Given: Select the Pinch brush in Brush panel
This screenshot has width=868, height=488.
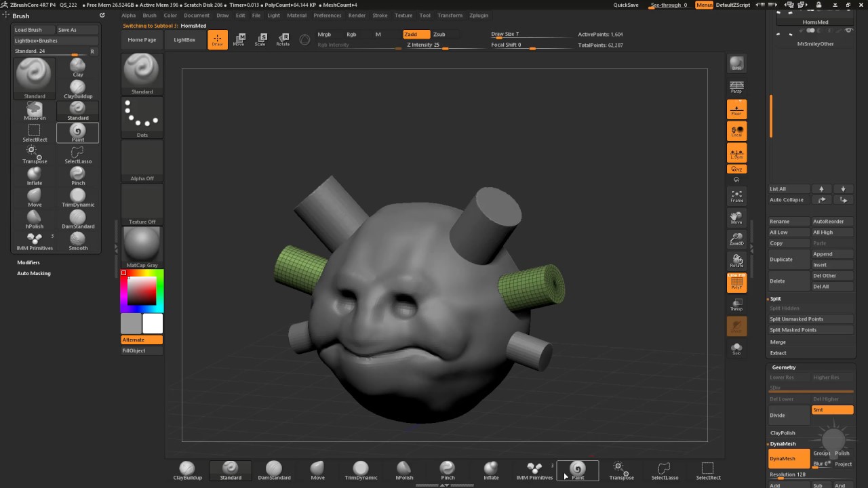Looking at the screenshot, I should [x=78, y=176].
